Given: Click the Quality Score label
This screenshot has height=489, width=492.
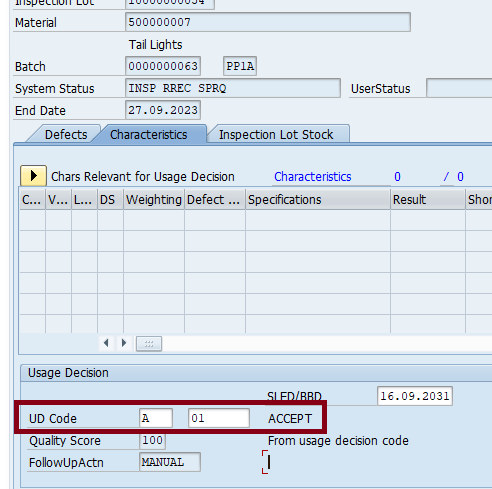Looking at the screenshot, I should pos(65,441).
